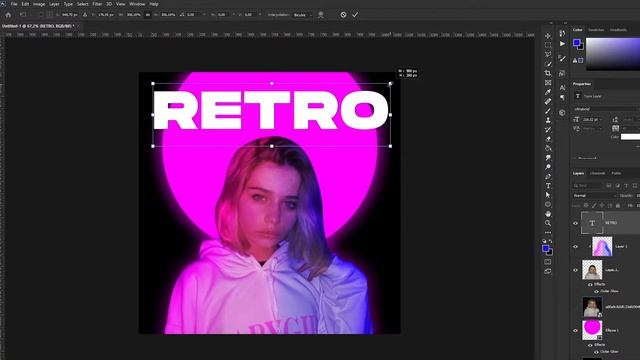Toggle Quick Mask mode icon

548,262
